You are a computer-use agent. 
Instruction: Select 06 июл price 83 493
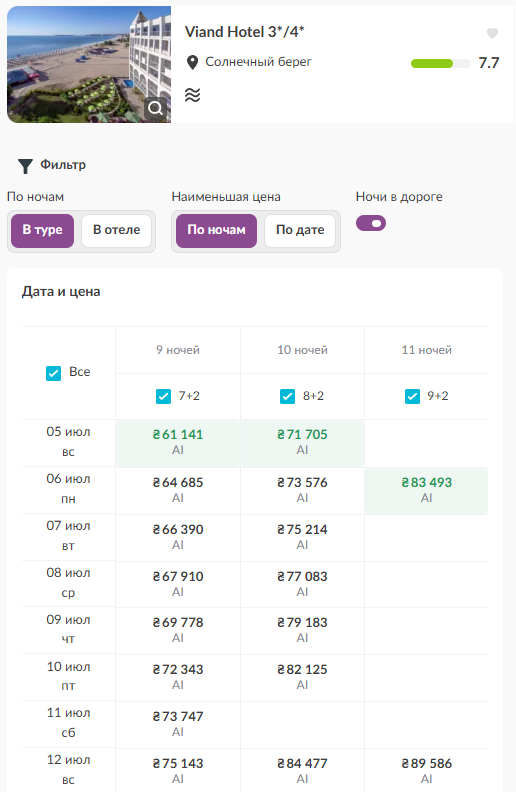(427, 490)
